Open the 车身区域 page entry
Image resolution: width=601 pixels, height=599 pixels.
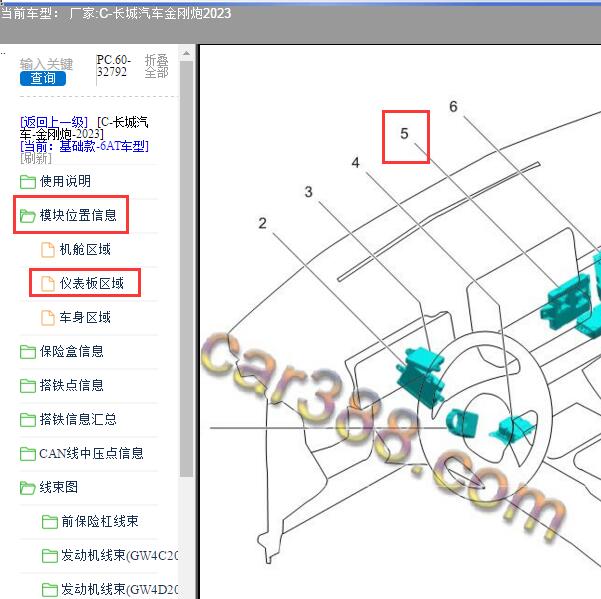pyautogui.click(x=85, y=318)
